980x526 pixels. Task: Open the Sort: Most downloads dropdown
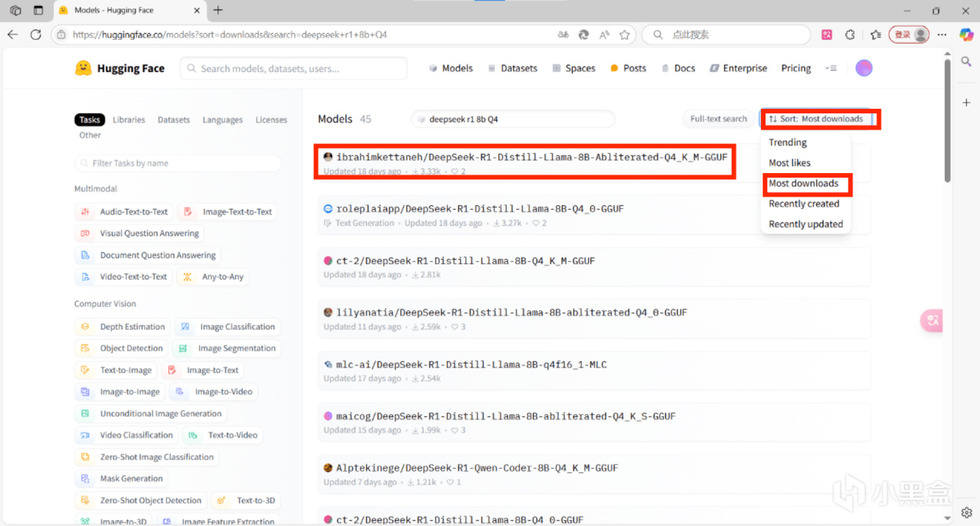816,119
